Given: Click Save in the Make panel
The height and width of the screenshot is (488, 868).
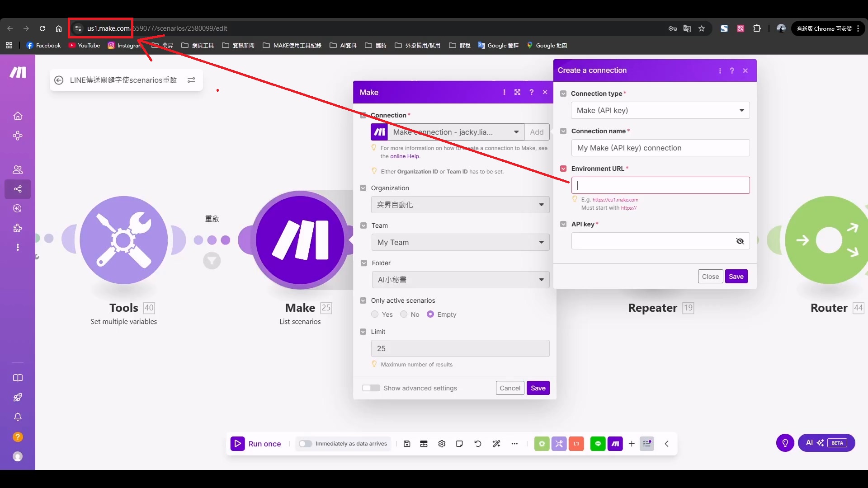Looking at the screenshot, I should pyautogui.click(x=538, y=388).
